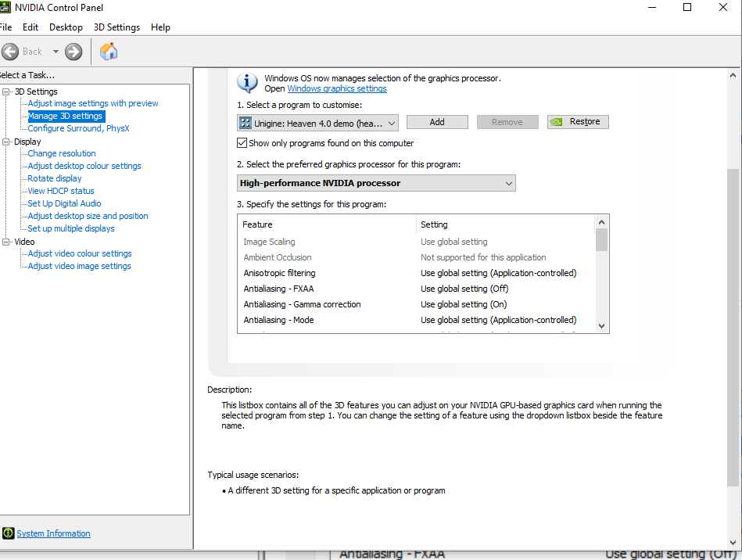Collapse the 3D Settings tree node
The width and height of the screenshot is (742, 560).
point(5,92)
